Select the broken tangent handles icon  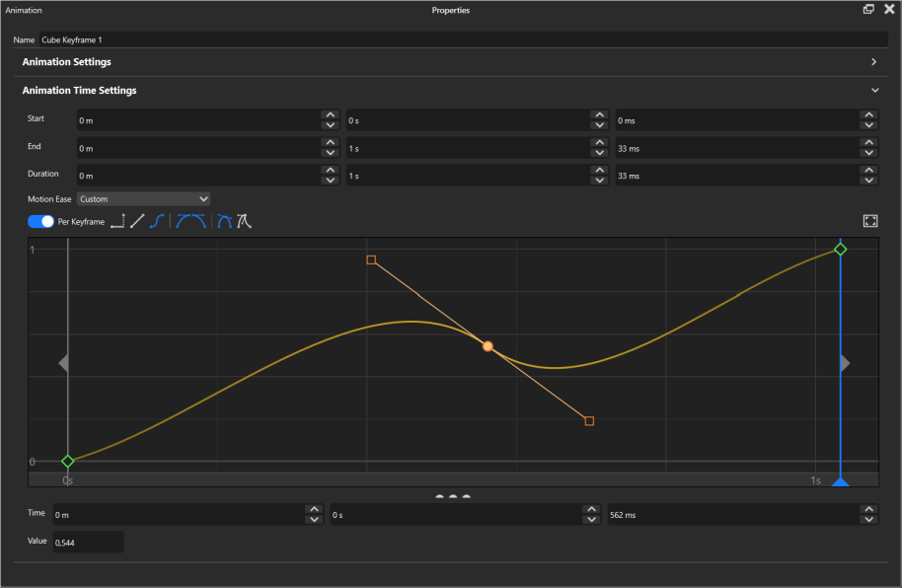point(244,222)
